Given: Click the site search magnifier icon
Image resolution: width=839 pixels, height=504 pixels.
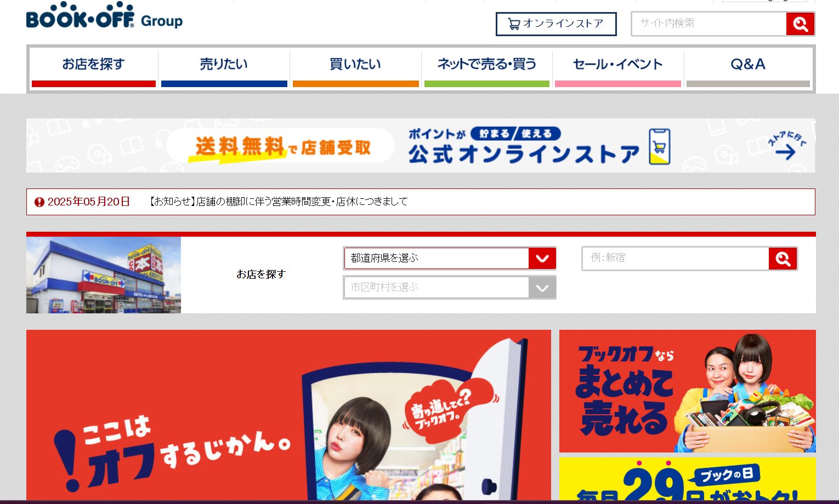Looking at the screenshot, I should 800,24.
